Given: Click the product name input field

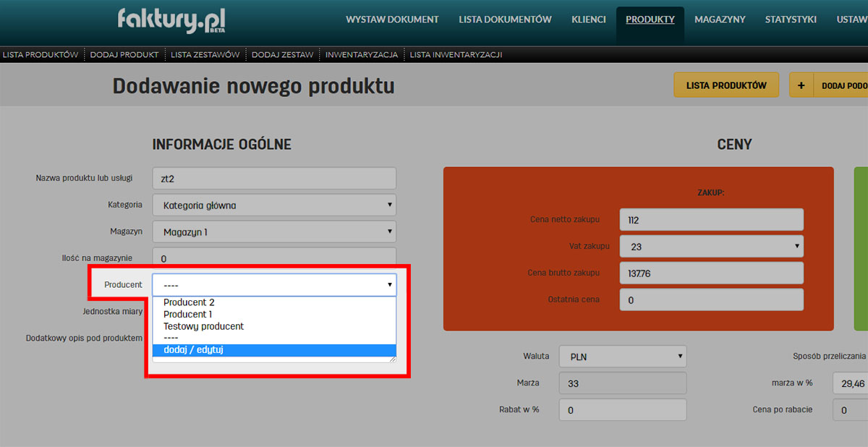Looking at the screenshot, I should click(274, 179).
